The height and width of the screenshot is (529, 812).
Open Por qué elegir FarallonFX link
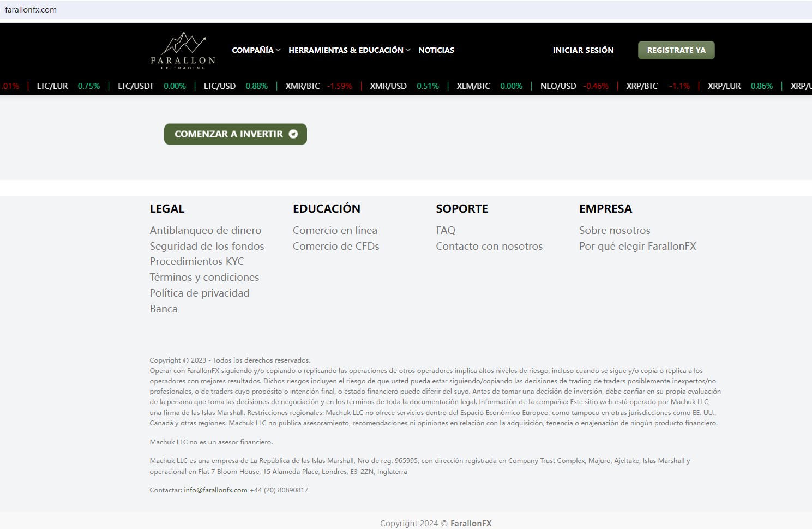(x=637, y=246)
